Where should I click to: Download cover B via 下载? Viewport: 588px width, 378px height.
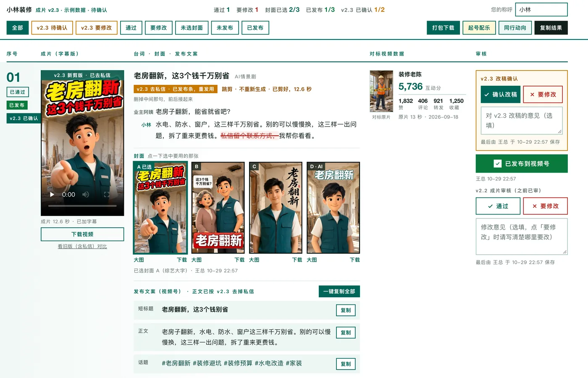click(239, 260)
